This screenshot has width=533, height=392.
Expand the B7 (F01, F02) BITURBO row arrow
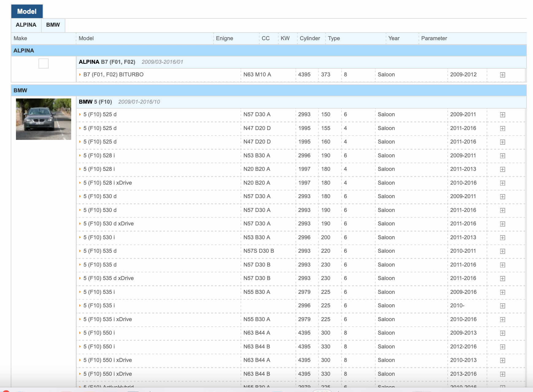(x=80, y=75)
